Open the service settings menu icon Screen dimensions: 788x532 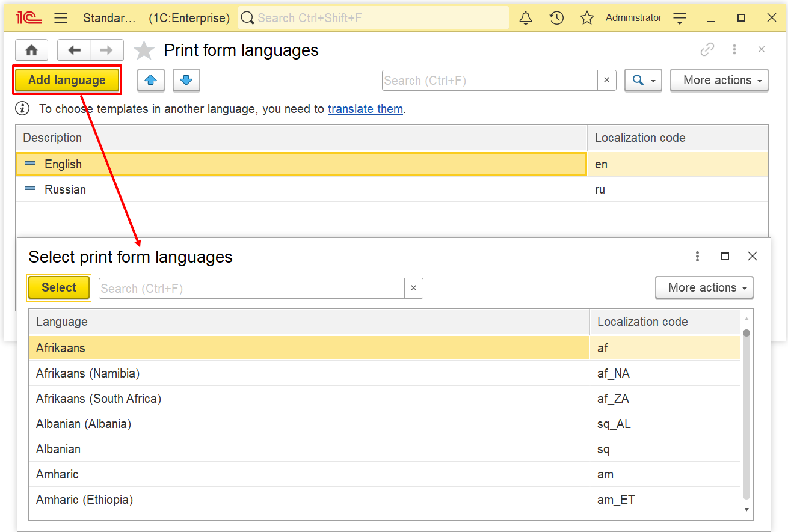[x=680, y=18]
